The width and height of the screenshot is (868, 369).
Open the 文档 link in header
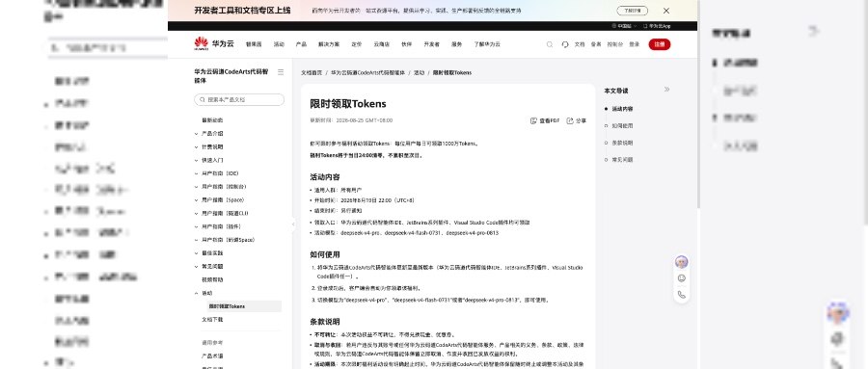point(580,44)
